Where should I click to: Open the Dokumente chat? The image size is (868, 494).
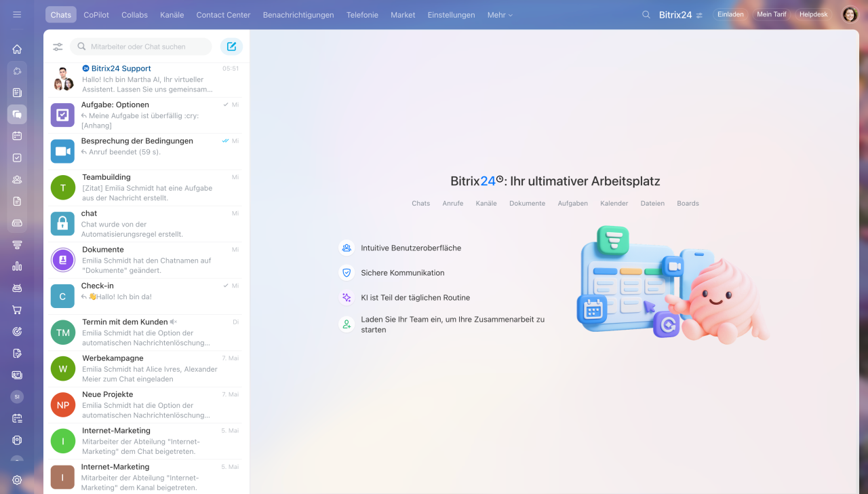(146, 259)
